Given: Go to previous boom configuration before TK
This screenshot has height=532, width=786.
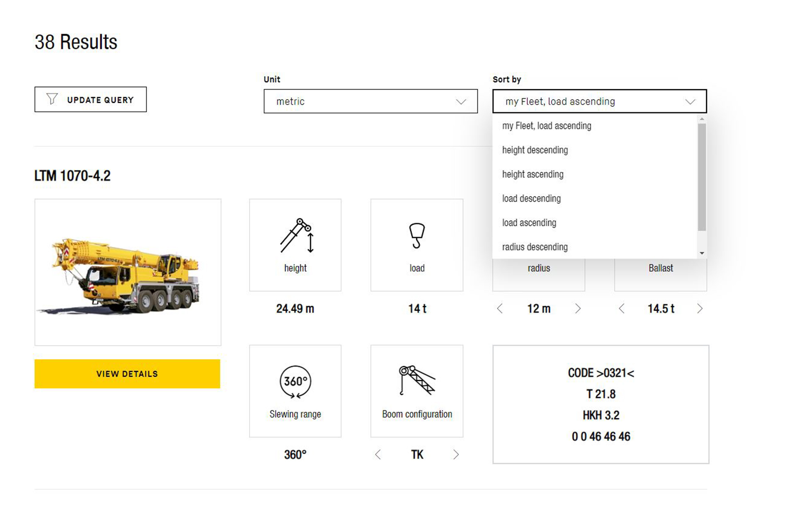Looking at the screenshot, I should point(378,455).
